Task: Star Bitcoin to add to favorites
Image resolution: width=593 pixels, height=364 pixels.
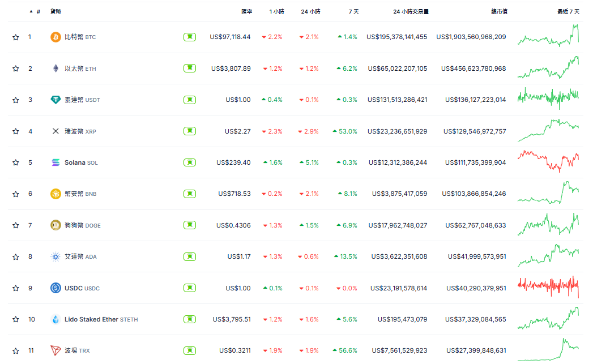Action: 16,37
